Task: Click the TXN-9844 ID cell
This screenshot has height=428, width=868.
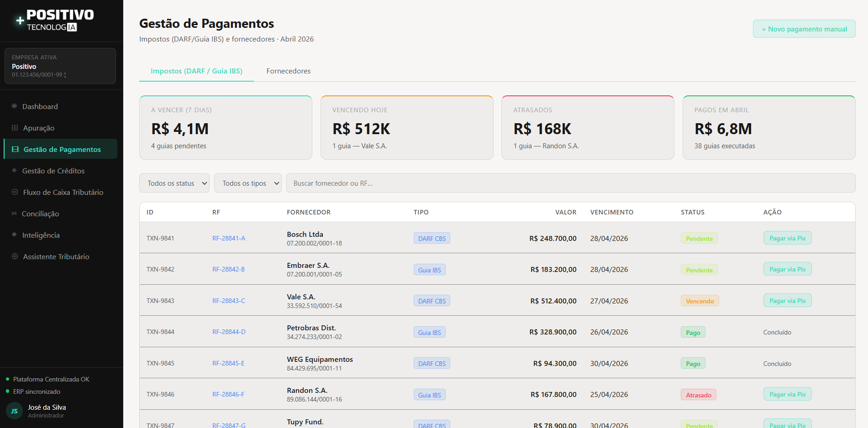Action: pos(160,332)
